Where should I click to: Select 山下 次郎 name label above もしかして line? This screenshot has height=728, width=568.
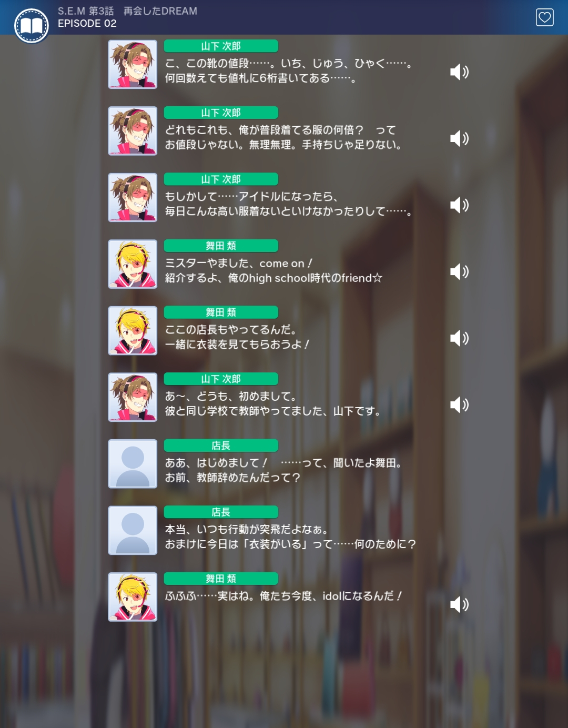(221, 179)
